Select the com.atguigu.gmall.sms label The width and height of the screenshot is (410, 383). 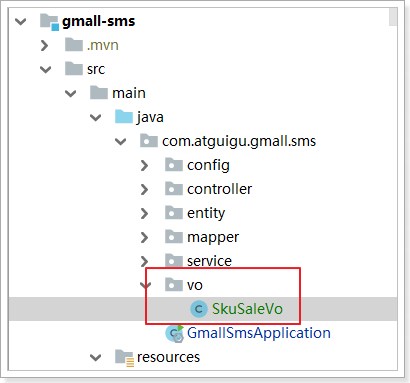click(239, 142)
